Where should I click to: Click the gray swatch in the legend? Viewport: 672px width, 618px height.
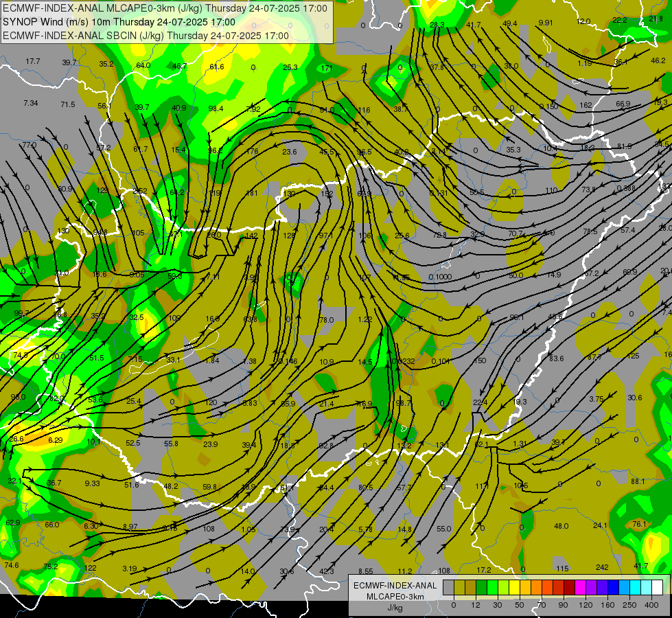[x=449, y=588]
